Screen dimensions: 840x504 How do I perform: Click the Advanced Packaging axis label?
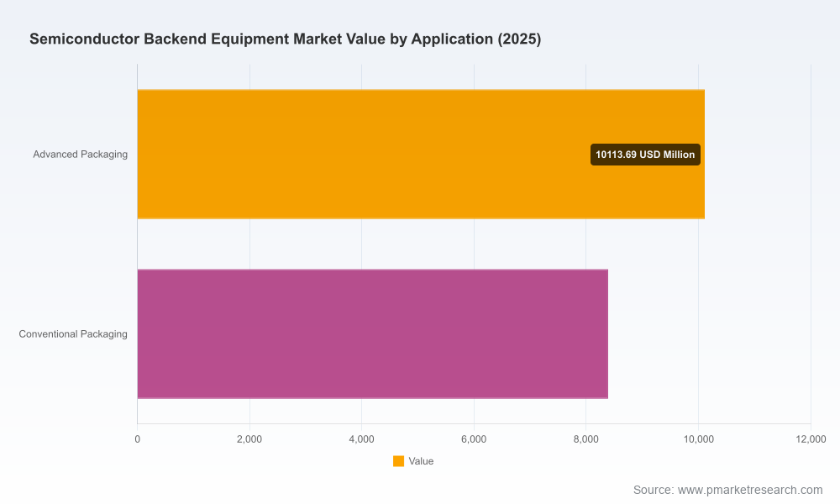click(x=81, y=155)
